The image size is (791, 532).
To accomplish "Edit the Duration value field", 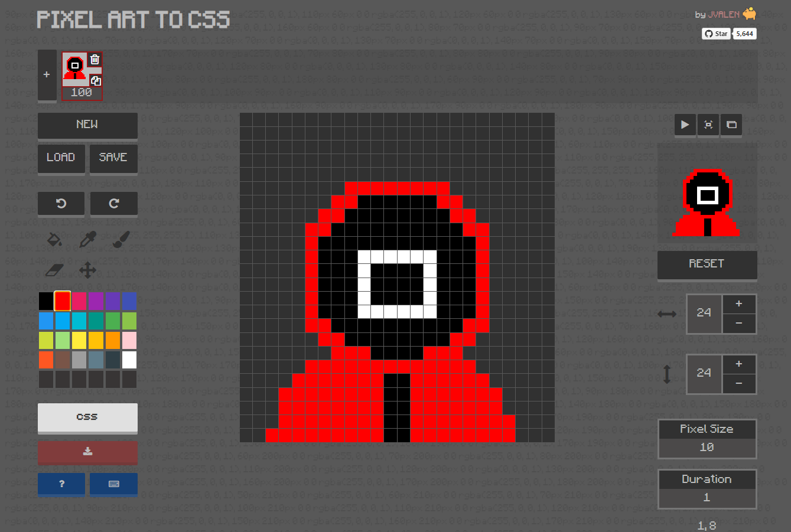I will (707, 498).
